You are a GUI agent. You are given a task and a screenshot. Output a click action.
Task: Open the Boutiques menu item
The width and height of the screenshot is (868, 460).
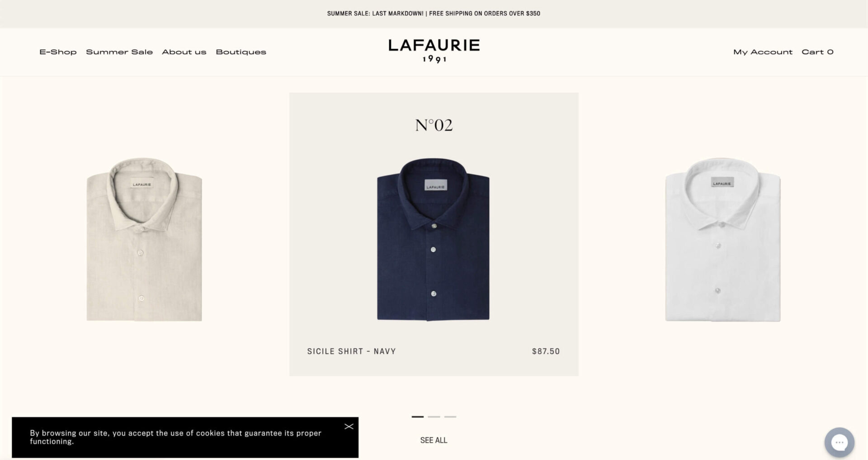click(x=241, y=52)
